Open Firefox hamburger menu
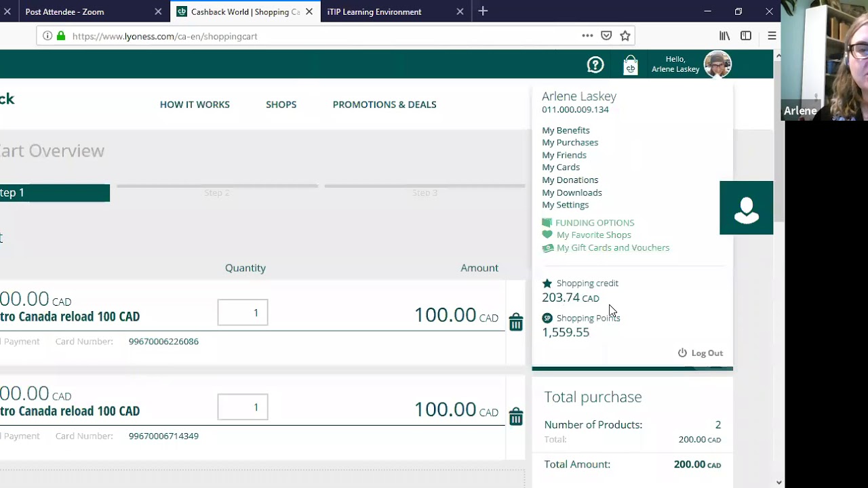Image resolution: width=868 pixels, height=488 pixels. [772, 36]
